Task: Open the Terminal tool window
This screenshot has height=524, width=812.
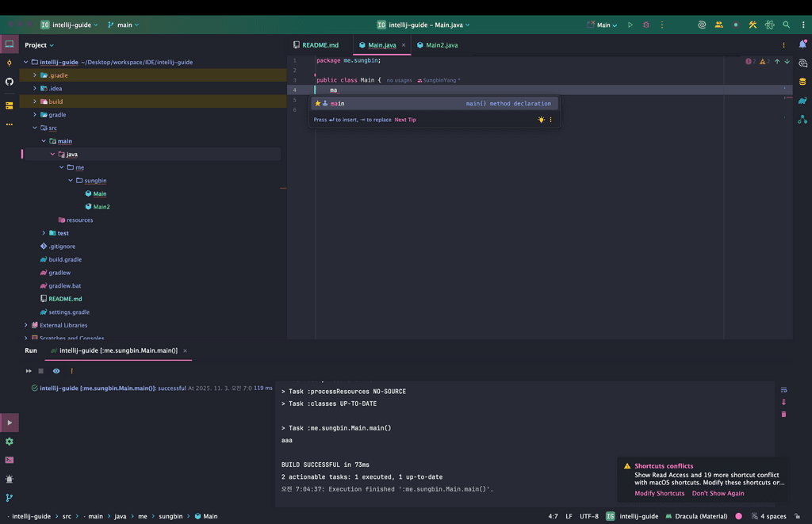Action: (10, 460)
